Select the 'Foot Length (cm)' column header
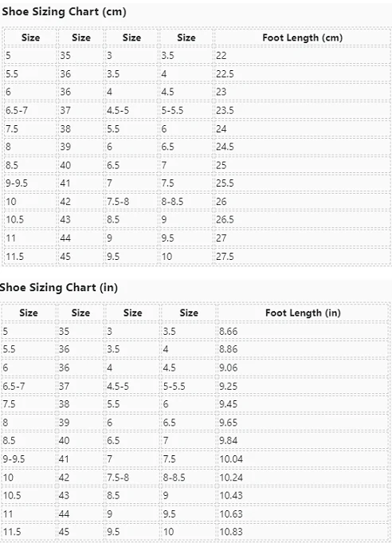The width and height of the screenshot is (392, 543). click(x=303, y=37)
